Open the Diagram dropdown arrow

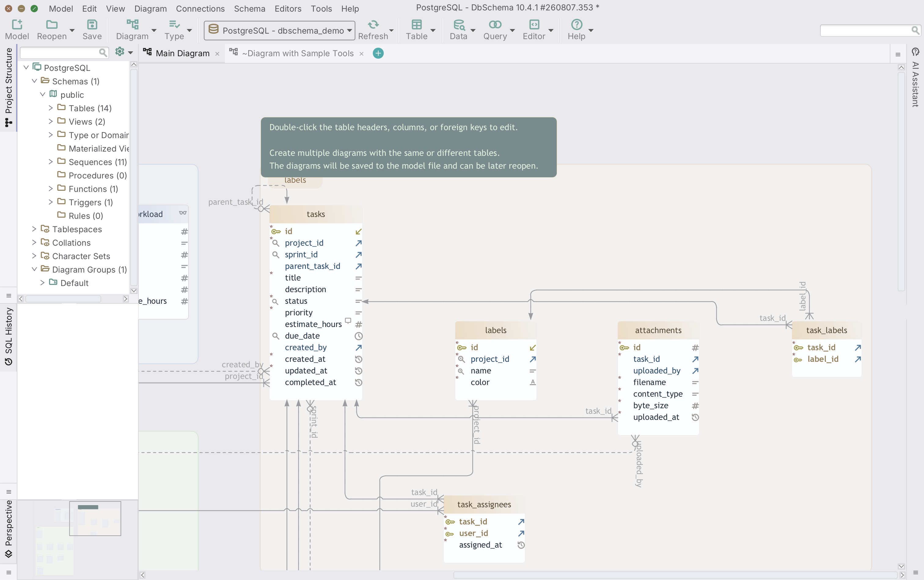154,30
